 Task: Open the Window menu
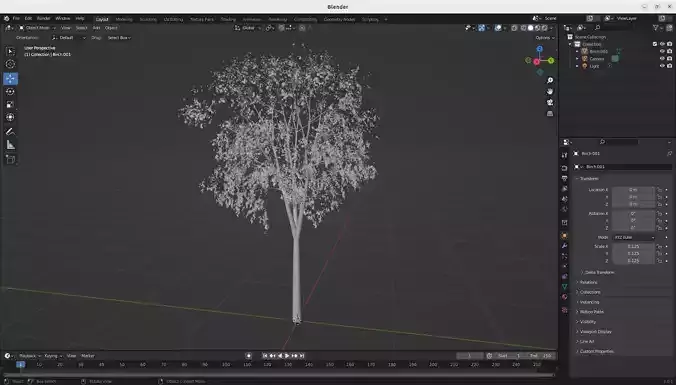click(x=63, y=19)
